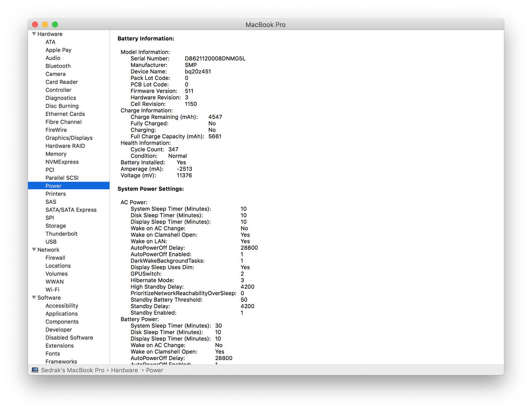The height and width of the screenshot is (412, 532).
Task: Click the highlighted Power item
Action: [x=69, y=186]
